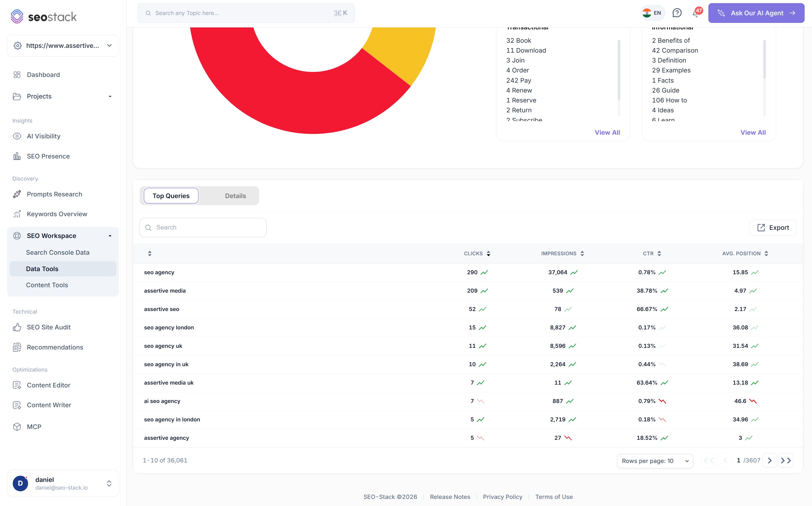Image resolution: width=812 pixels, height=506 pixels.
Task: Open the help question mark icon
Action: click(x=677, y=13)
